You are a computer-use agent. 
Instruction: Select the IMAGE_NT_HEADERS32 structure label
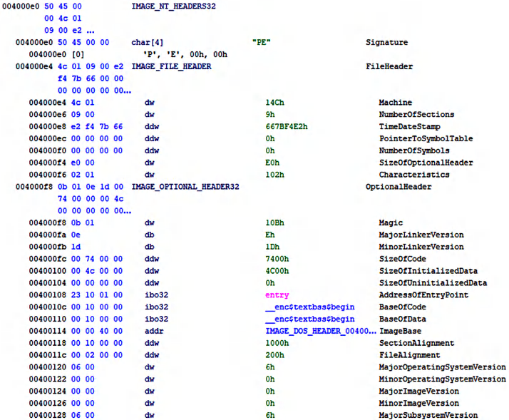tap(173, 6)
